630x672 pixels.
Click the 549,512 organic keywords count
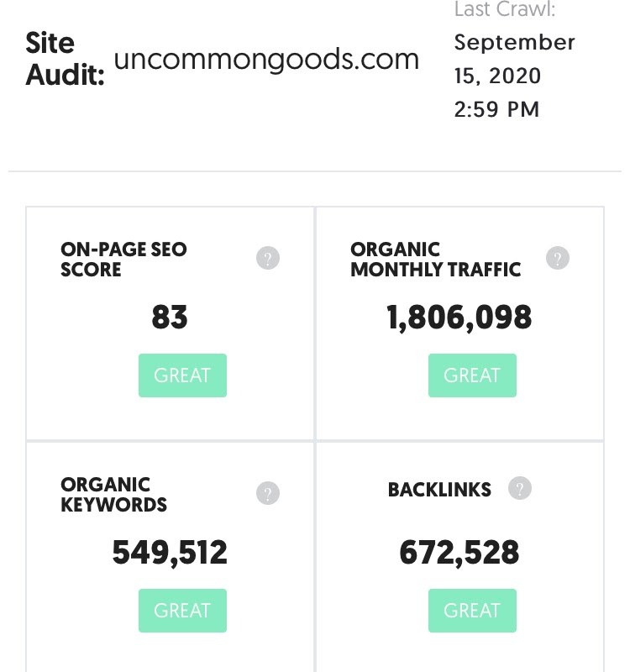point(170,553)
